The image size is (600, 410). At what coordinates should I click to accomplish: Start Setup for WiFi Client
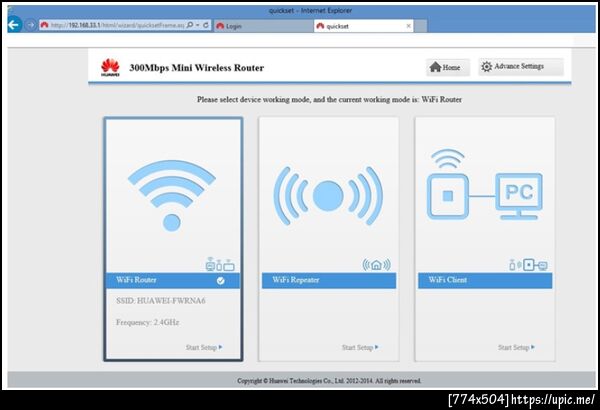(x=516, y=347)
